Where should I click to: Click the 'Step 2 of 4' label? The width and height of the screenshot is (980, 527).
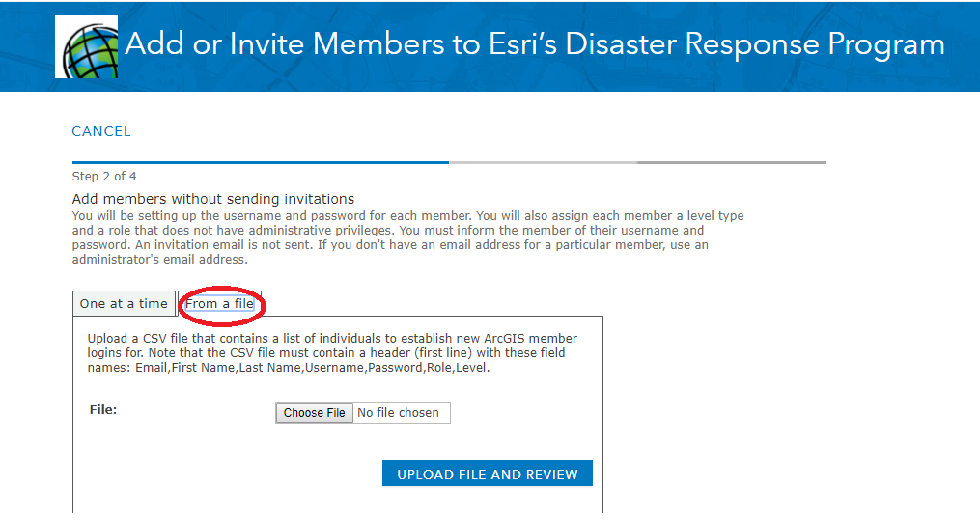(104, 177)
